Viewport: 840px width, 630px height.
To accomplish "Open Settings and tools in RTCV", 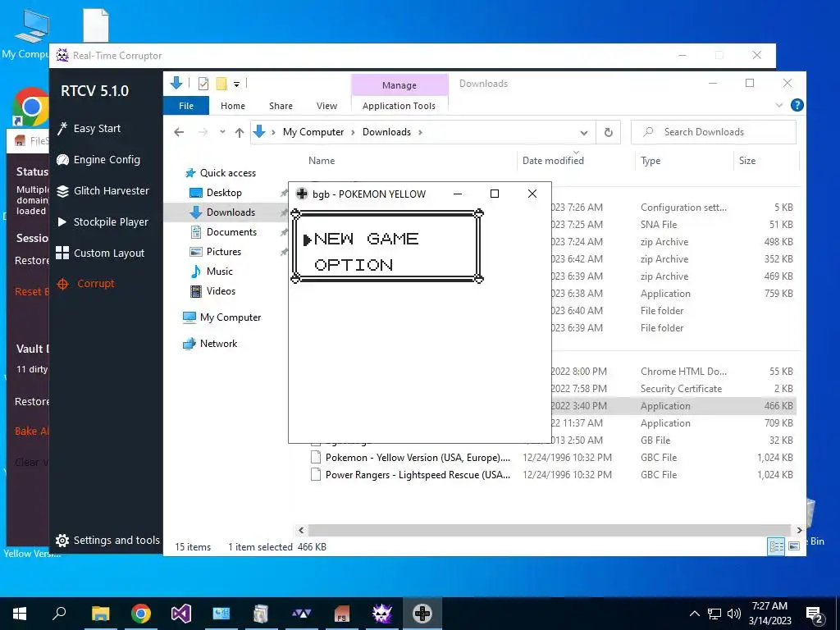I will point(107,540).
